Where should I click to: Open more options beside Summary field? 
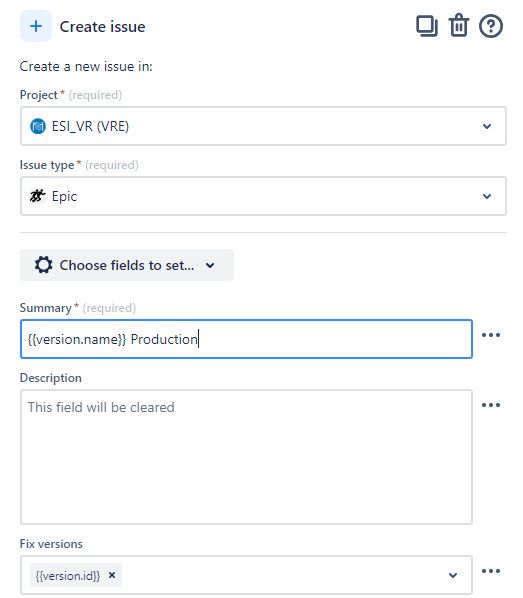pos(491,335)
